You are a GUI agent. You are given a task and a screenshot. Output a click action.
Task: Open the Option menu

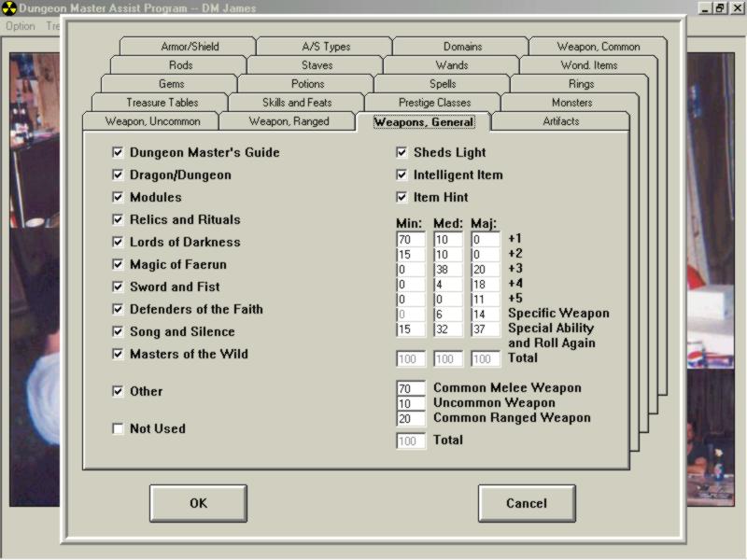pyautogui.click(x=21, y=26)
